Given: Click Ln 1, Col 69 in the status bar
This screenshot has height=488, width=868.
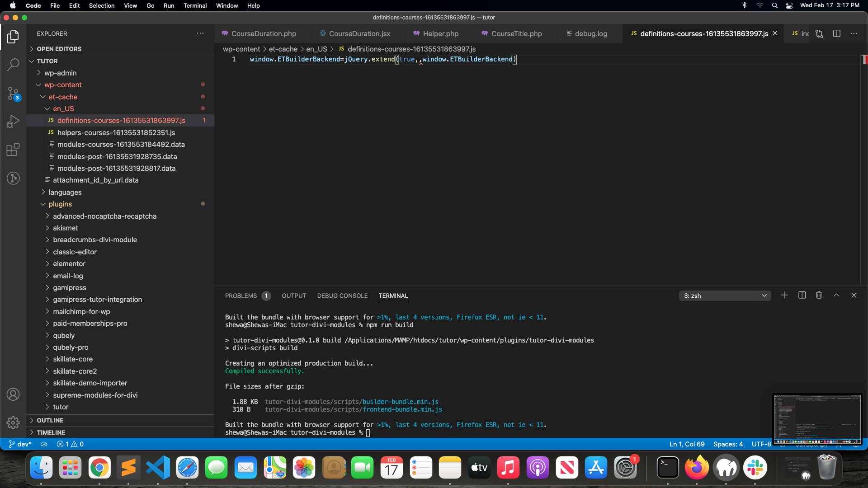Looking at the screenshot, I should point(686,444).
